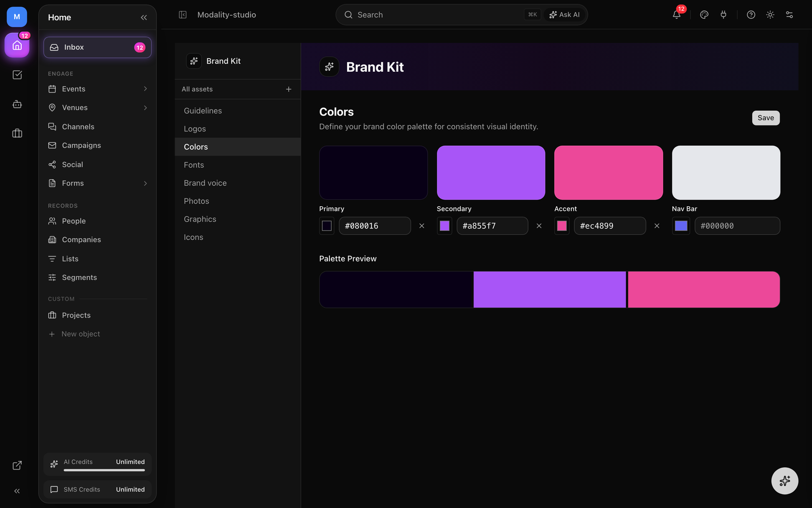Select the Icons section
The image size is (812, 508).
tap(238, 237)
